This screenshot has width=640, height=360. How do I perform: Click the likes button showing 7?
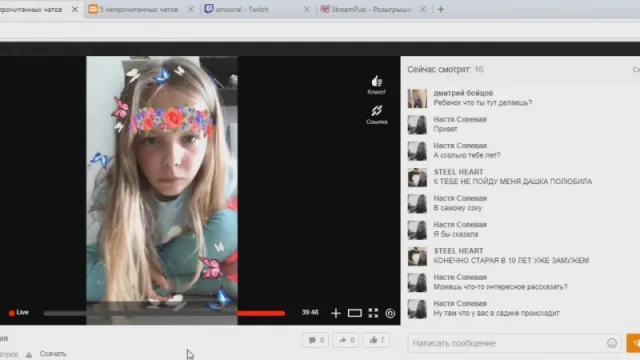(376, 340)
